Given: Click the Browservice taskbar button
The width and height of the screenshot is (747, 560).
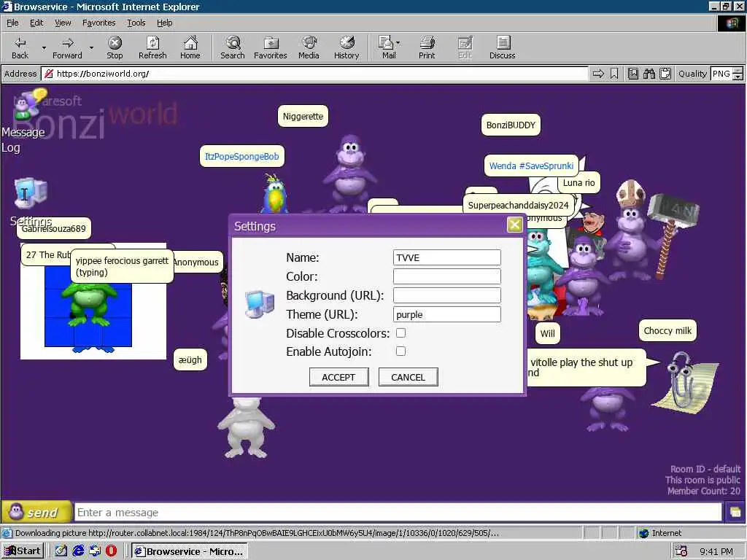Looking at the screenshot, I should coord(189,551).
